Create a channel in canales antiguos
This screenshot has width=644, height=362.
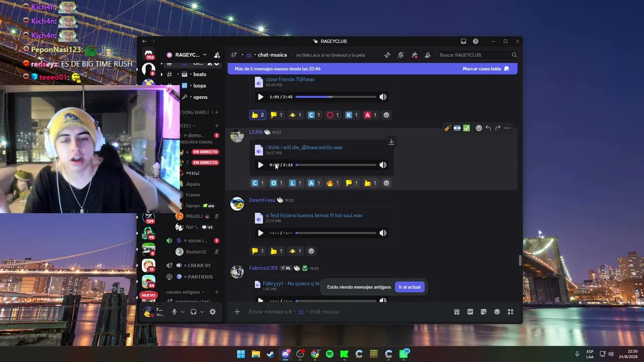217,292
